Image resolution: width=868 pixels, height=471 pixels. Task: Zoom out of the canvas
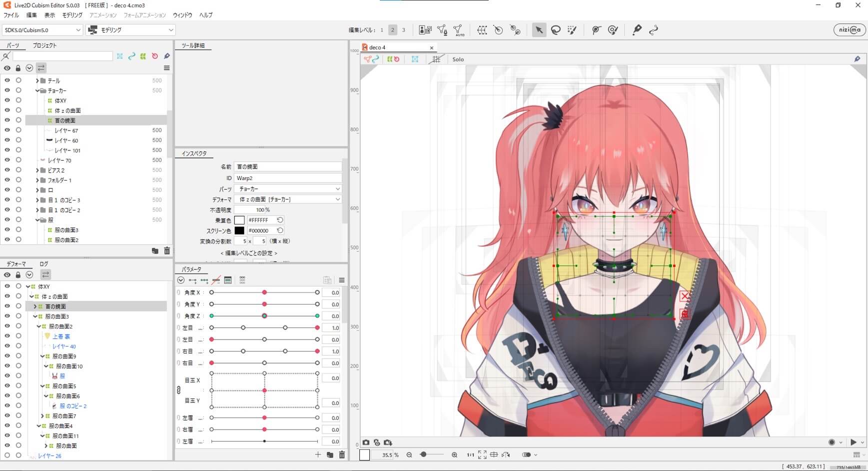pos(409,455)
